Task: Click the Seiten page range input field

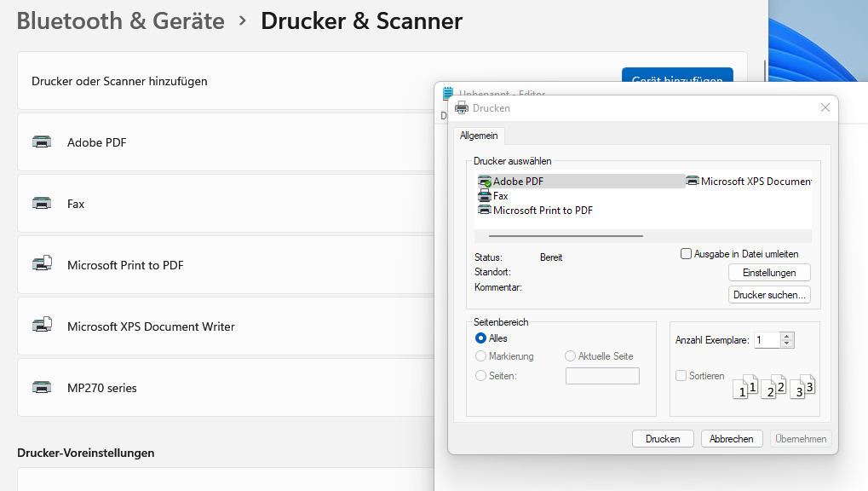Action: [x=602, y=376]
